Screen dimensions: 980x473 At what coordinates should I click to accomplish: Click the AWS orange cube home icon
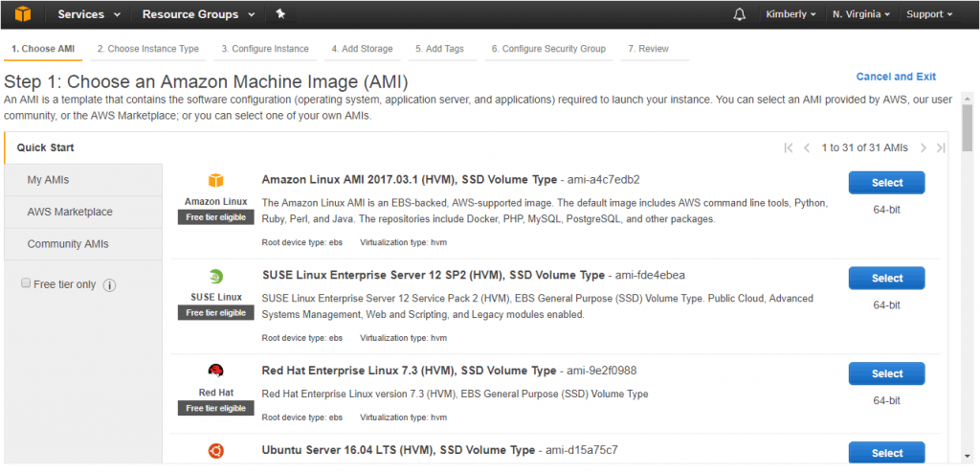23,13
